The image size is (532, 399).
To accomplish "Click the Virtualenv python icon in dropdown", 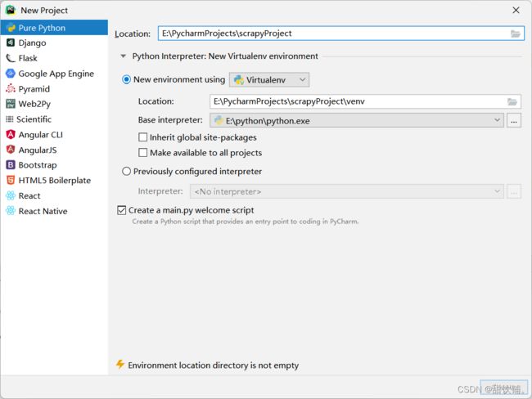I will click(x=239, y=80).
